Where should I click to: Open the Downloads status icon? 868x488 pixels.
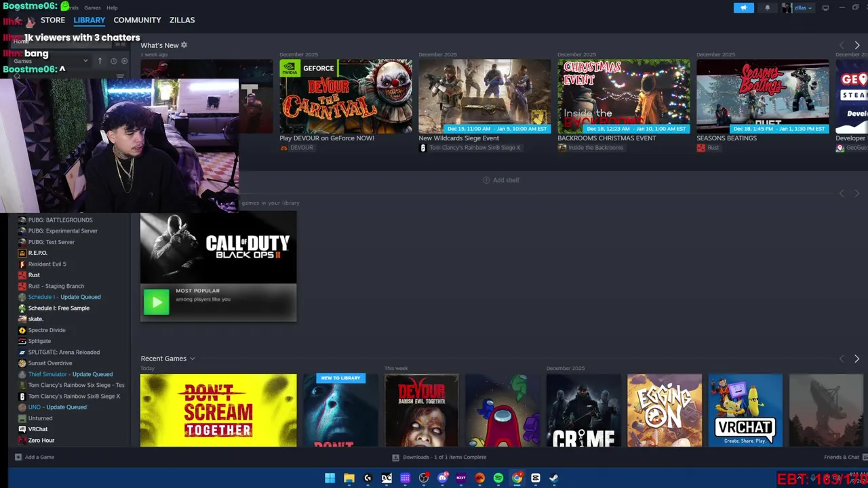coord(395,457)
